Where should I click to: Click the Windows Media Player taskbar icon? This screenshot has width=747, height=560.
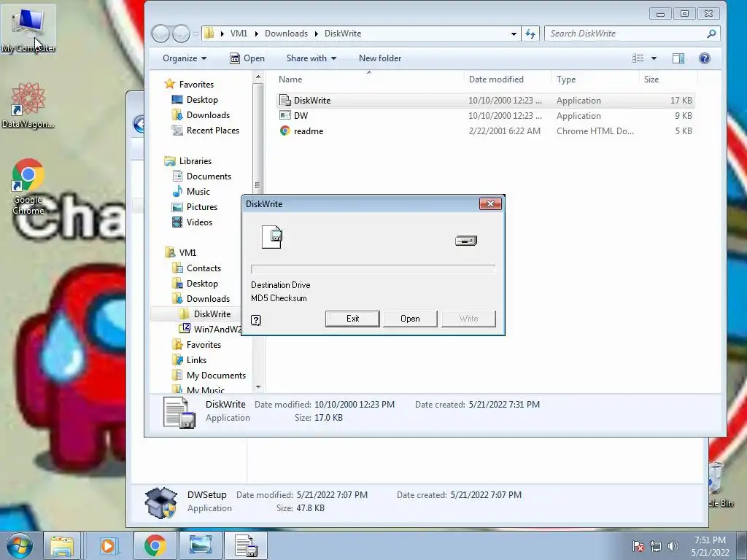108,545
